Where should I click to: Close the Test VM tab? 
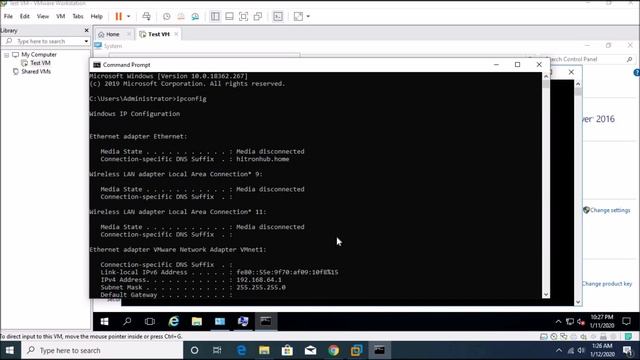[176, 34]
